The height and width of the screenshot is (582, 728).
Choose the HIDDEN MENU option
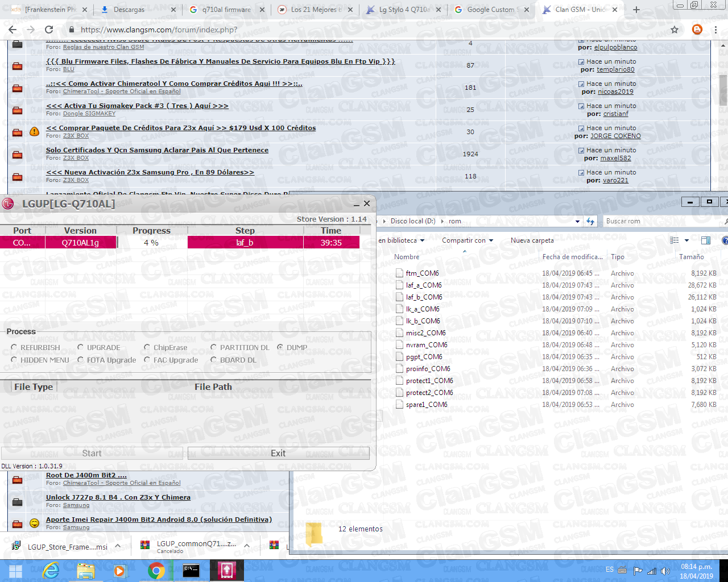click(40, 360)
